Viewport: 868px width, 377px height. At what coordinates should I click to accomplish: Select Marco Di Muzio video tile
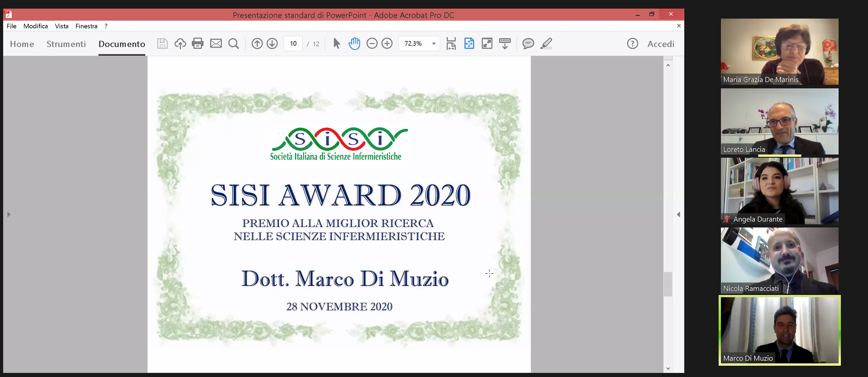[x=779, y=330]
